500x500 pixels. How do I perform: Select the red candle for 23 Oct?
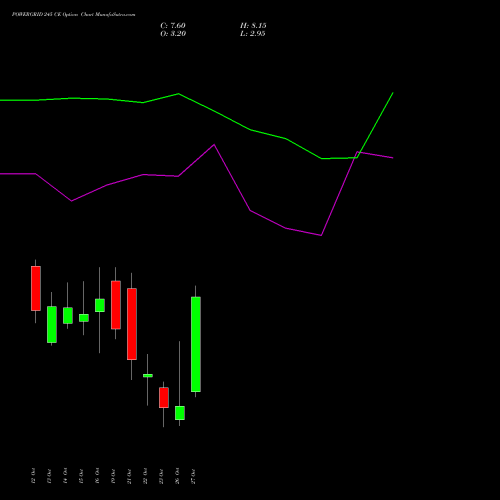pyautogui.click(x=164, y=397)
